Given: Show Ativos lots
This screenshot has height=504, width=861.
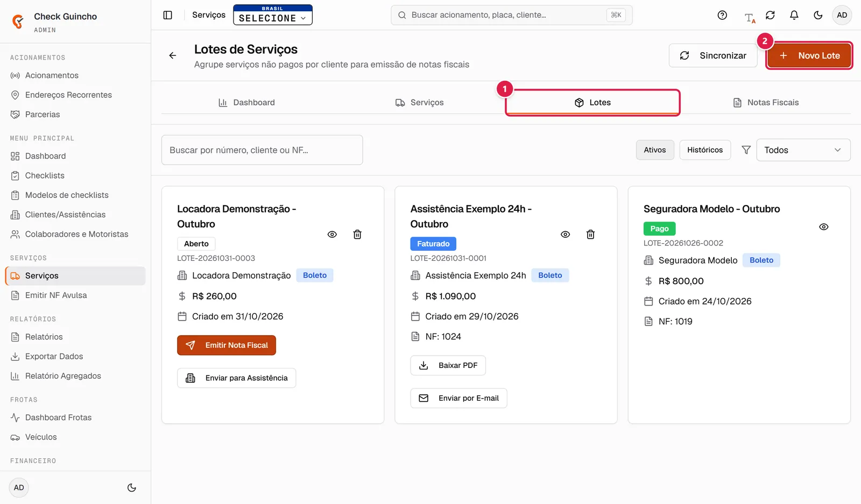Looking at the screenshot, I should pyautogui.click(x=655, y=150).
